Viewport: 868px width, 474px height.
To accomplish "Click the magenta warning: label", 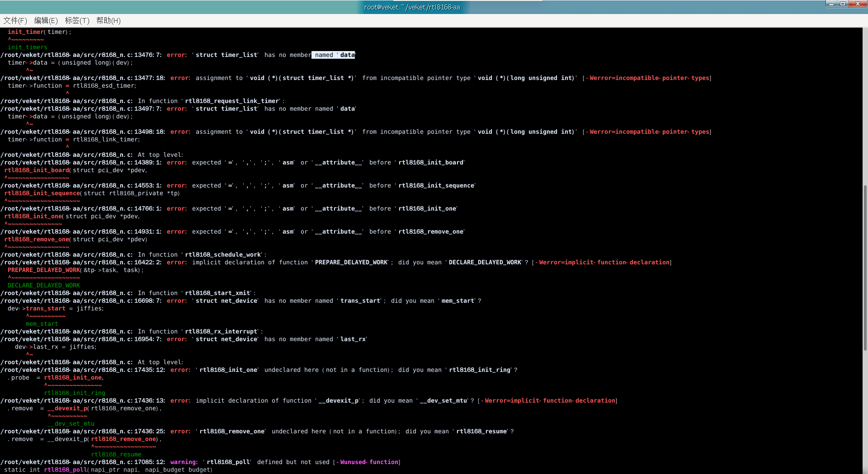I will pyautogui.click(x=184, y=462).
